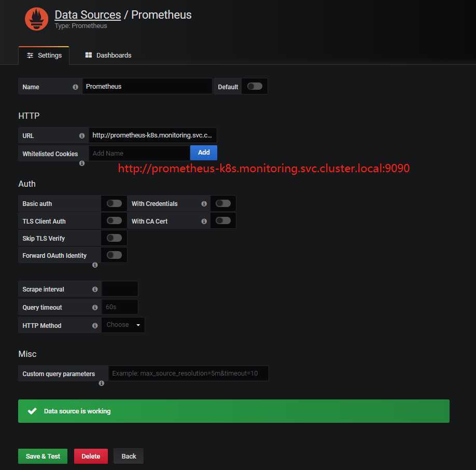Open the HTTP Method Choose dropdown

[x=123, y=325]
